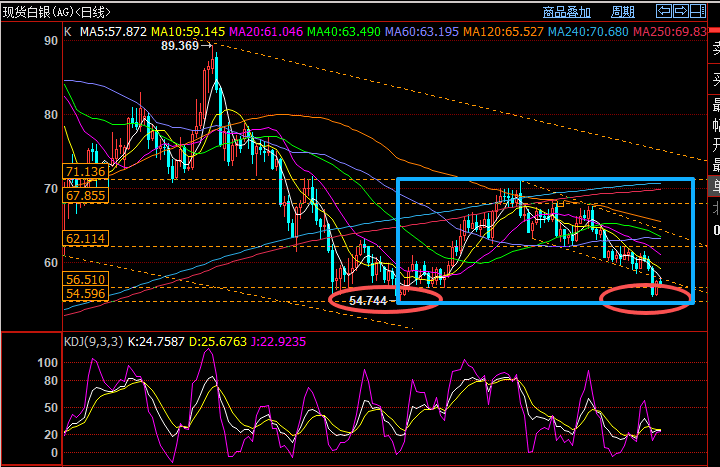Click the 89.369 high price annotation
720x467 pixels.
click(x=180, y=45)
